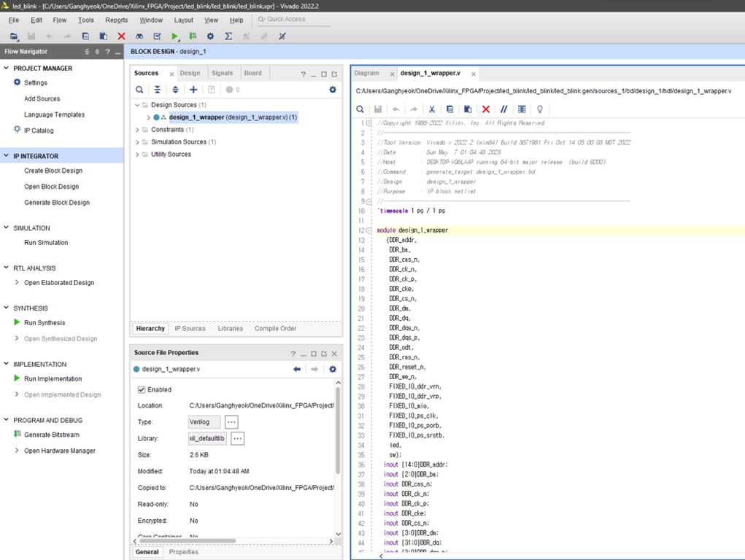Uncheck the Enabled checkbox
This screenshot has width=745, height=560.
pyautogui.click(x=142, y=389)
